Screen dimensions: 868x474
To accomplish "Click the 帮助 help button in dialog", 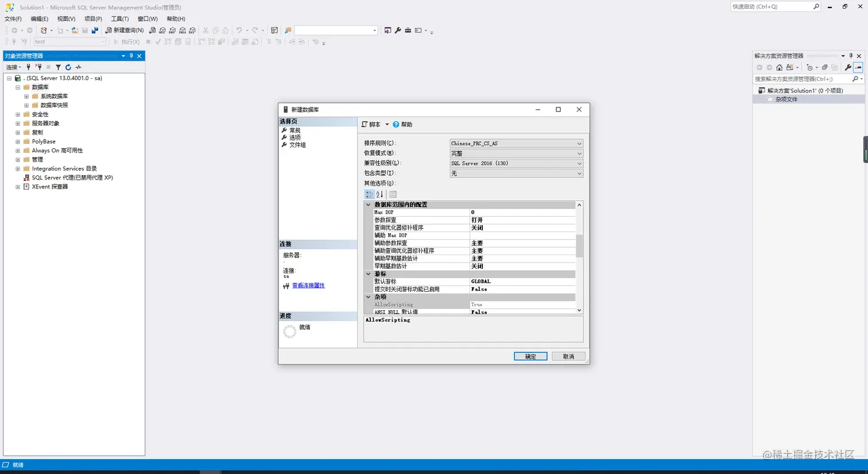I will click(402, 125).
